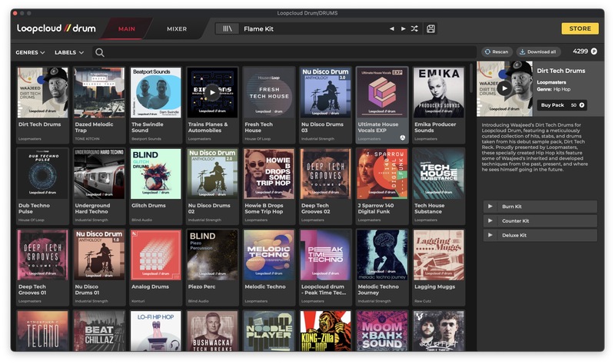Click the search magnifier icon
615x364 pixels.
(99, 52)
